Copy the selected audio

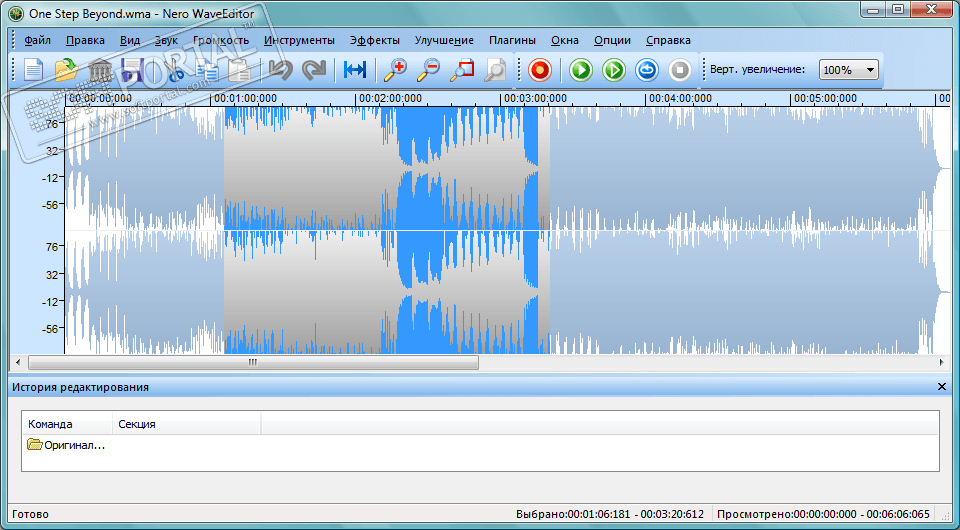pyautogui.click(x=207, y=70)
